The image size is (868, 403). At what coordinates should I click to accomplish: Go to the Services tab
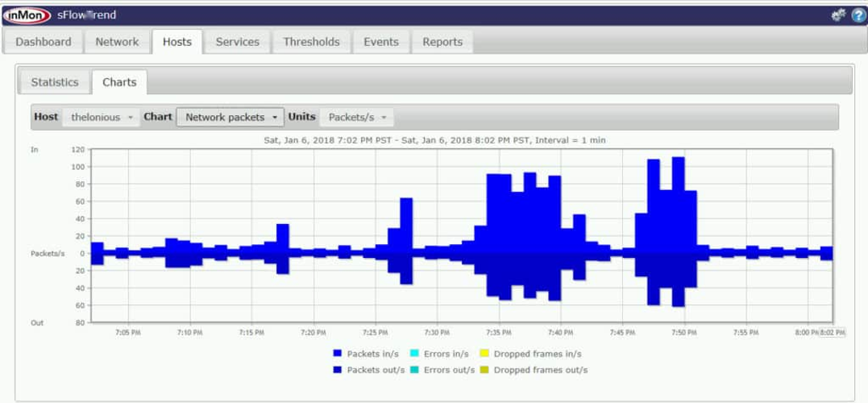(x=237, y=42)
